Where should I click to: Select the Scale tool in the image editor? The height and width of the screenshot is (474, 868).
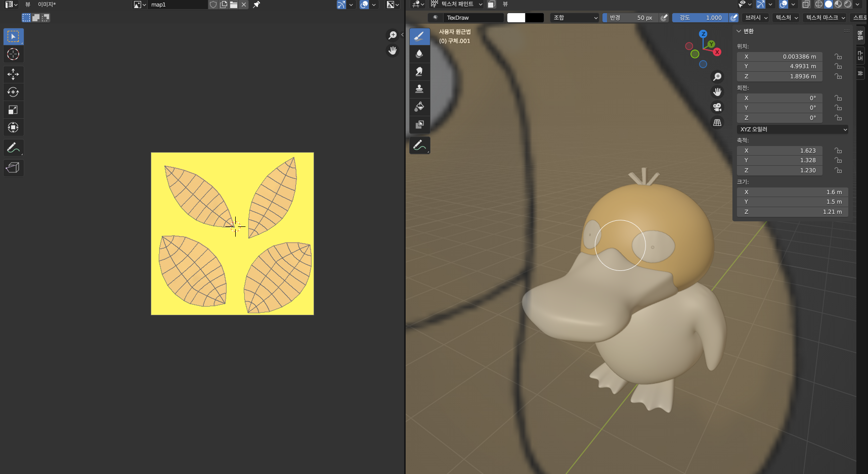pos(13,110)
